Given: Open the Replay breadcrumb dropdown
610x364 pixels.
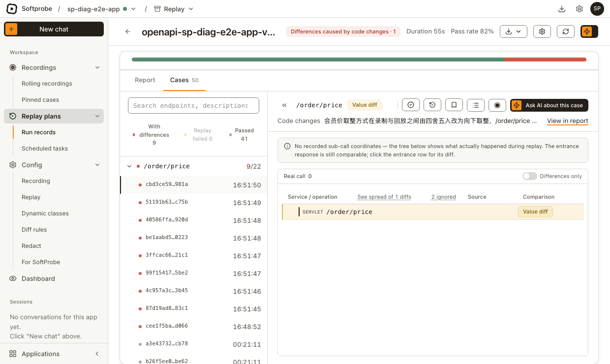Looking at the screenshot, I should [x=174, y=9].
